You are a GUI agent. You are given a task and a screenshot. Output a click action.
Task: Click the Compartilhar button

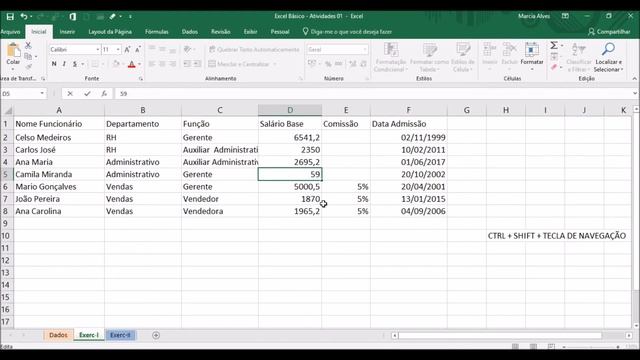coord(609,31)
